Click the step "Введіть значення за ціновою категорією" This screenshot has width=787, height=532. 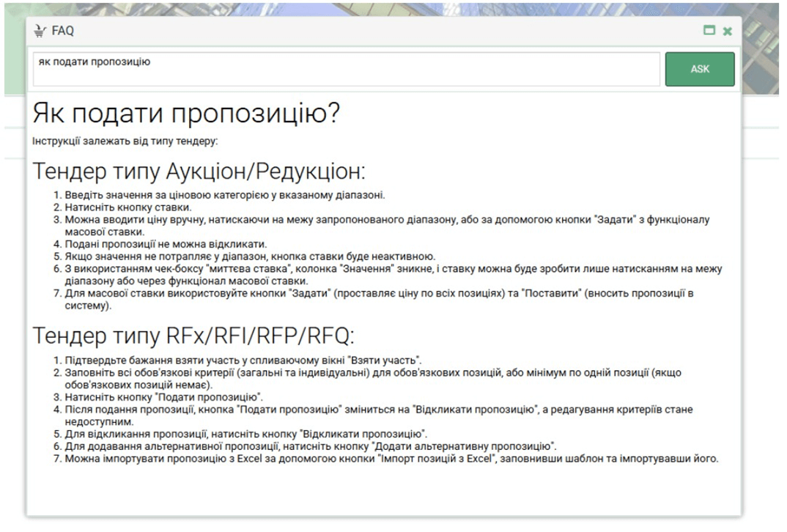[225, 195]
